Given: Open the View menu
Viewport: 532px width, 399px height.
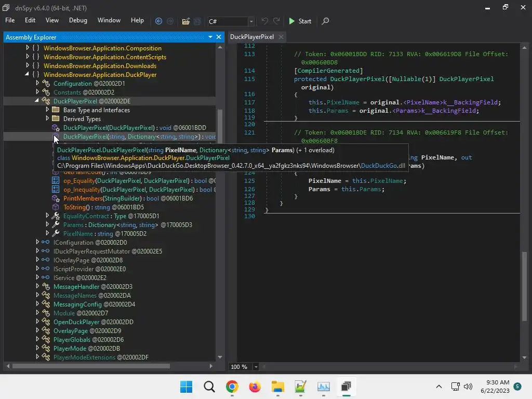Looking at the screenshot, I should pyautogui.click(x=52, y=20).
